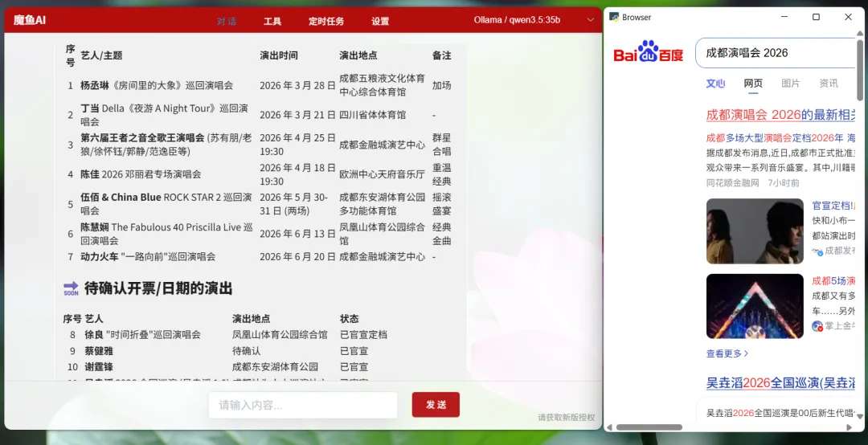Select the 文心 tab in Baidu
Image resolution: width=868 pixels, height=445 pixels.
(x=715, y=84)
